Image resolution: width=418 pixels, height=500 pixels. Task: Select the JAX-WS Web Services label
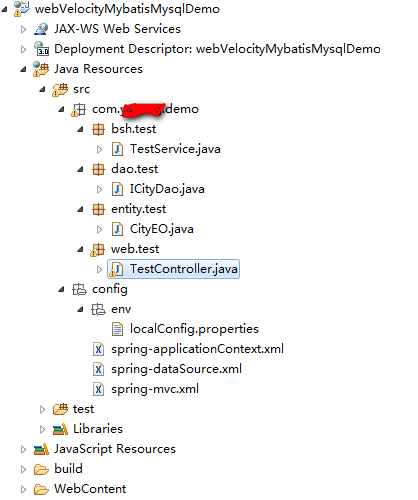coord(117,29)
